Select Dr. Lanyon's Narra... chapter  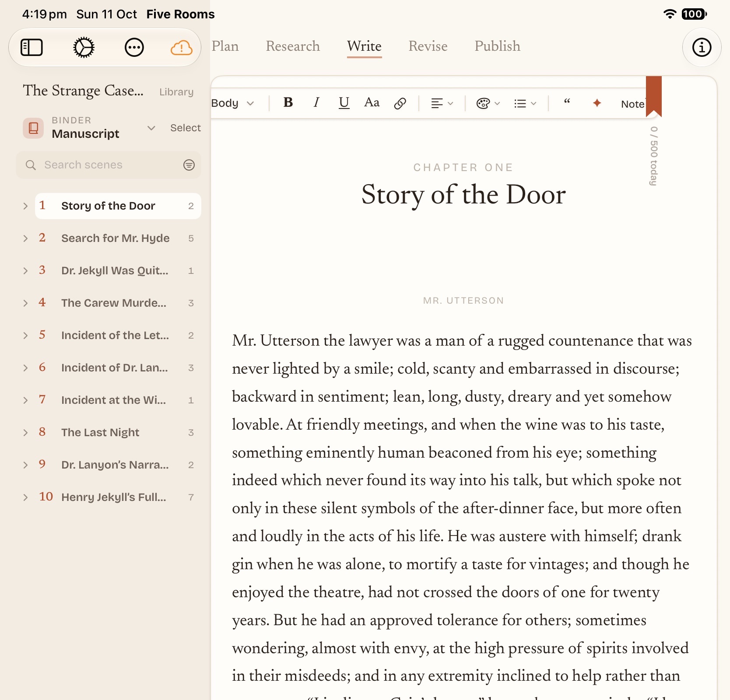tap(118, 465)
